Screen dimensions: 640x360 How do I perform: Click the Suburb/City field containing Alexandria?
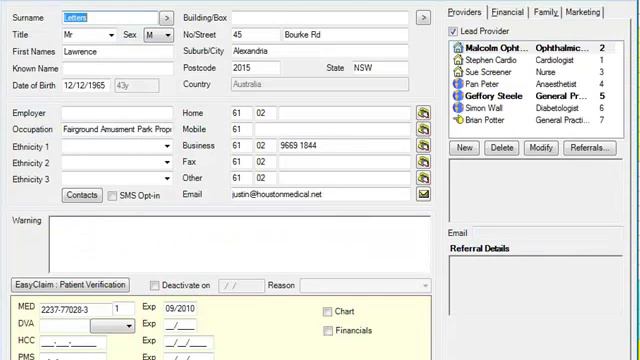tap(320, 51)
